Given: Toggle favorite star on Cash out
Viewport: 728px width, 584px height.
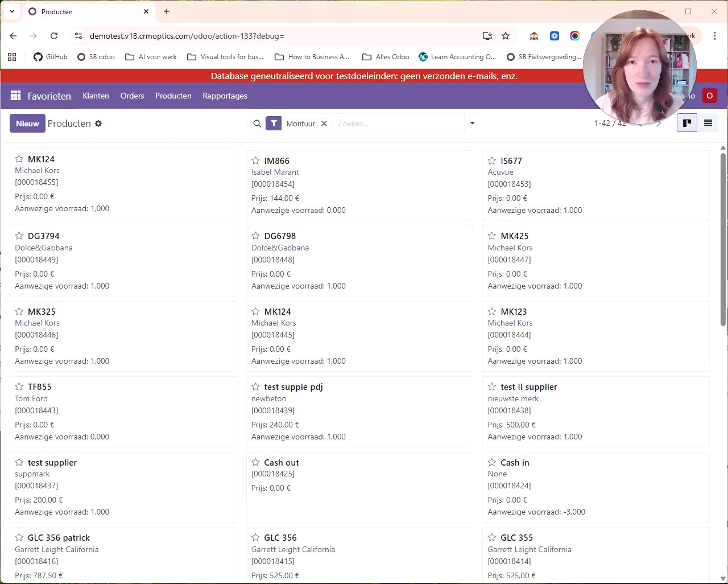Looking at the screenshot, I should pyautogui.click(x=255, y=462).
